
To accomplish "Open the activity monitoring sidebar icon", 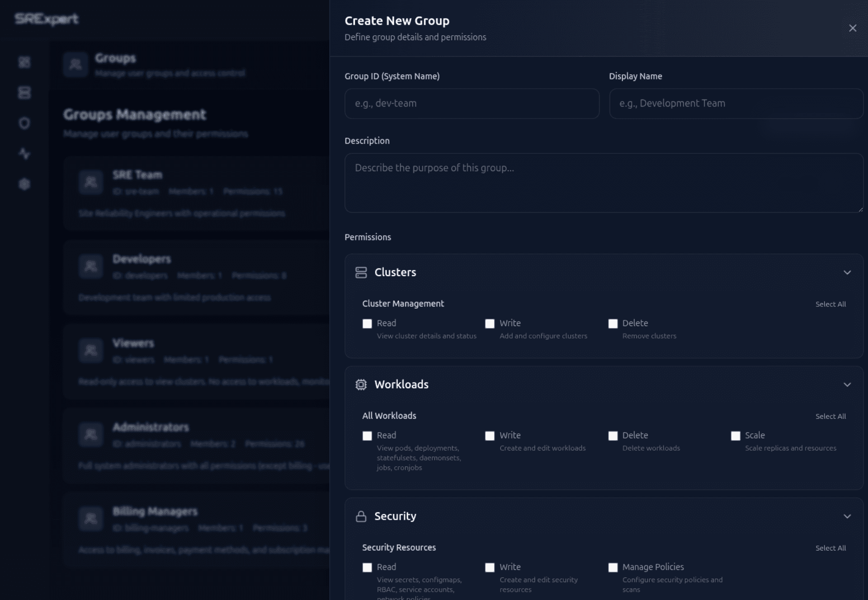I will point(24,154).
